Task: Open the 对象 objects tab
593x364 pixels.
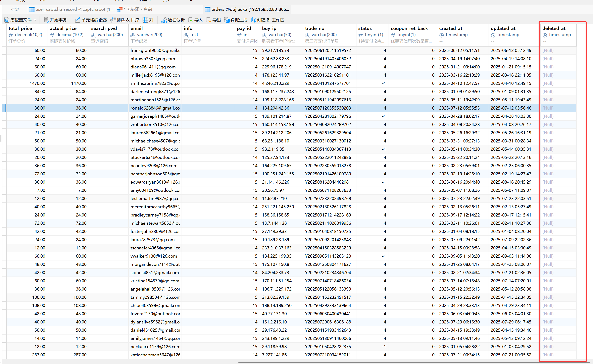Action: tap(14, 9)
